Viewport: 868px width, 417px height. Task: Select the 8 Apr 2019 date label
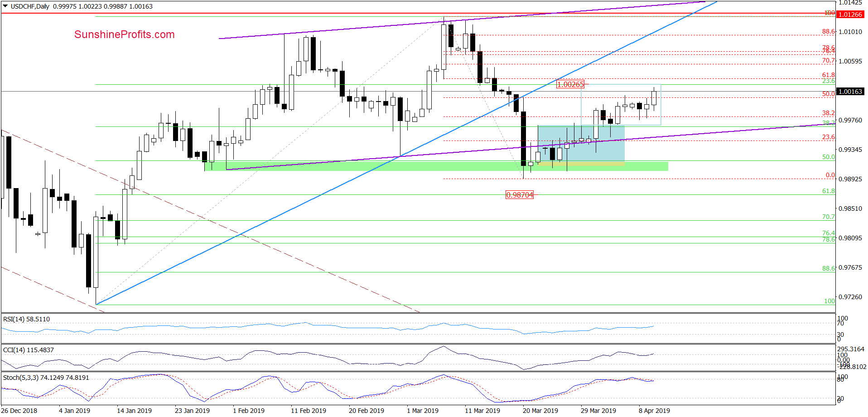click(x=654, y=411)
